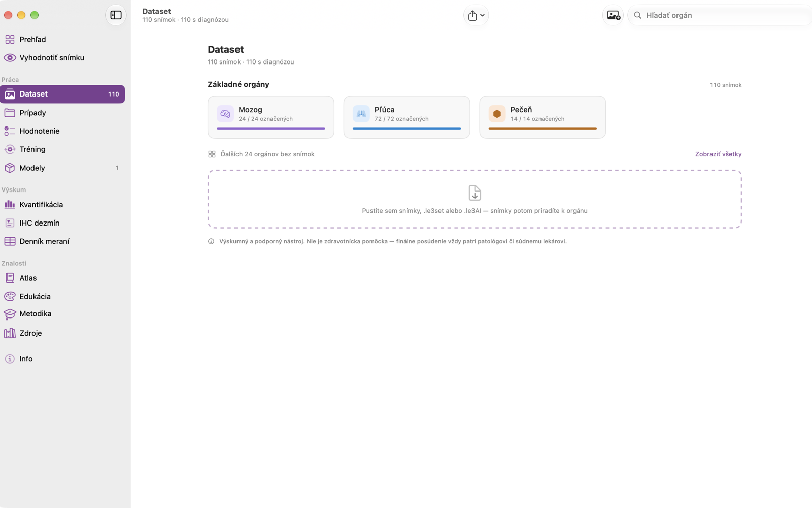Open the Mozog organ card
The width and height of the screenshot is (812, 508).
click(271, 117)
